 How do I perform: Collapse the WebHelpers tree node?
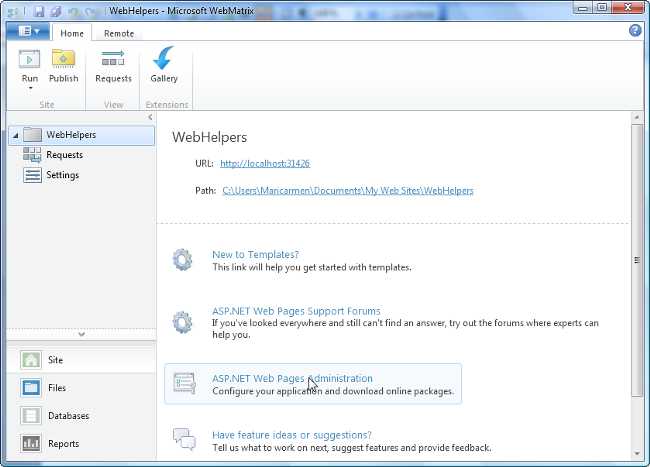click(x=14, y=135)
